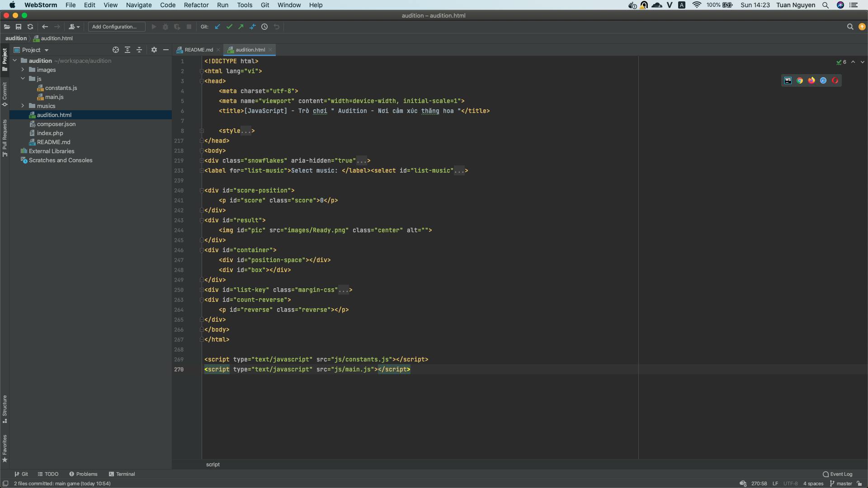The width and height of the screenshot is (868, 488).
Task: Click Git push arrow icon
Action: click(x=241, y=27)
